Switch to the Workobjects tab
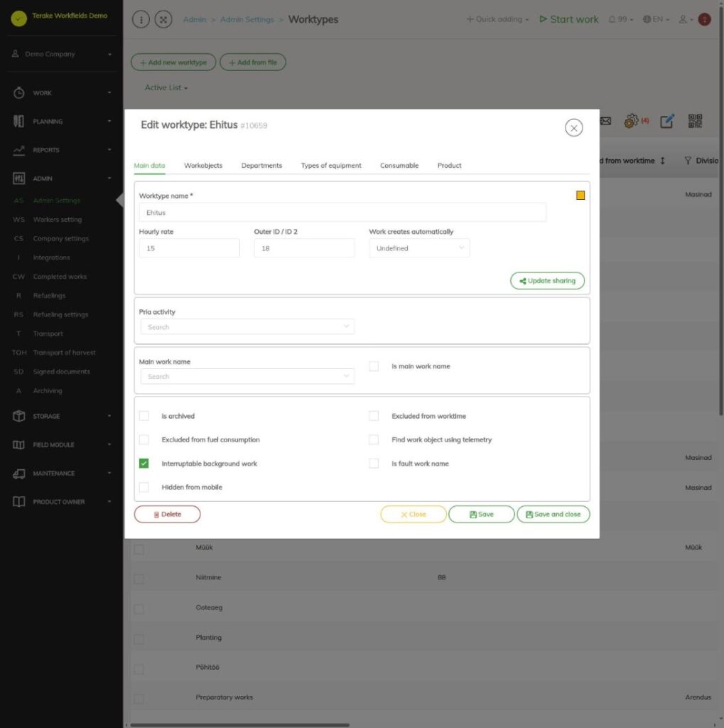The width and height of the screenshot is (724, 728). (x=203, y=165)
